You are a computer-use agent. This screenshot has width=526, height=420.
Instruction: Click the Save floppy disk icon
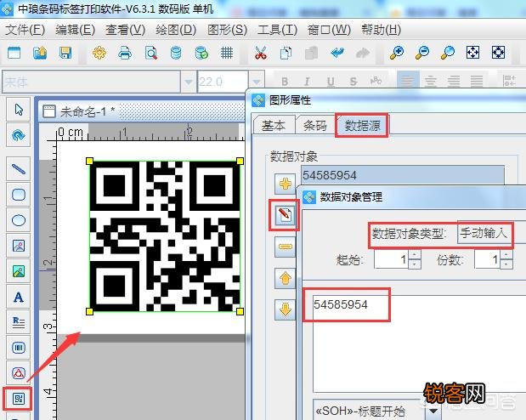tap(65, 53)
